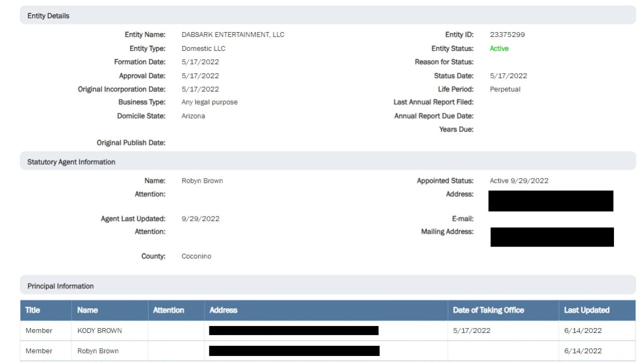Screen dimensions: 644x364
Task: Click the Appointed Status Active 9/29/2022
Action: pos(518,181)
